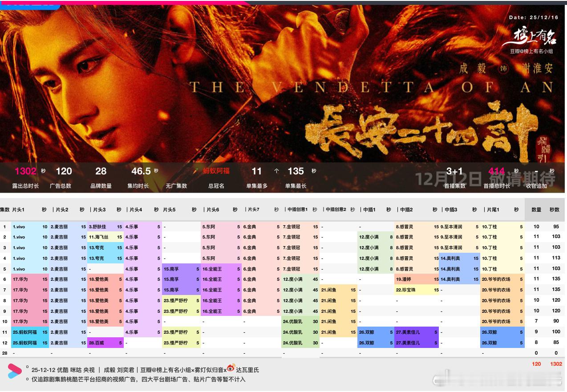This screenshot has height=392, width=567.
Task: Select the 25.蚂蚁阿福 cell in episode 11 row
Action: click(x=30, y=332)
